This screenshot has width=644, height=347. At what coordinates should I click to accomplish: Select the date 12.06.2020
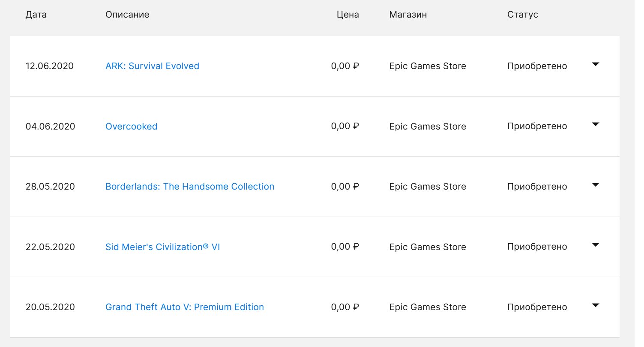[x=50, y=66]
